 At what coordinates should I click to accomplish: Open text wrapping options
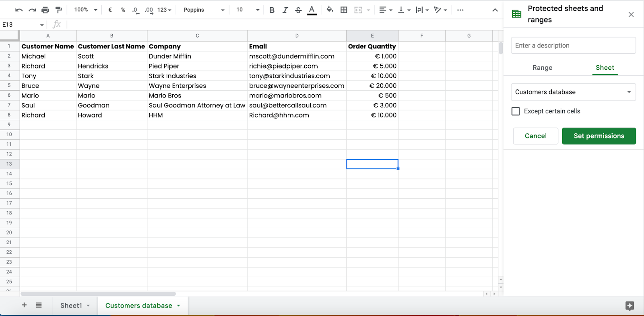422,10
